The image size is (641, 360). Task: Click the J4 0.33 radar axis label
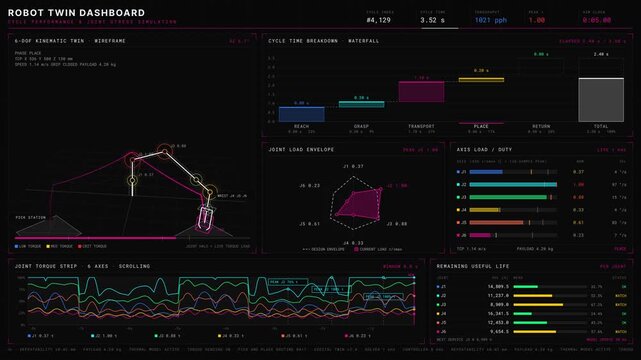coord(353,243)
